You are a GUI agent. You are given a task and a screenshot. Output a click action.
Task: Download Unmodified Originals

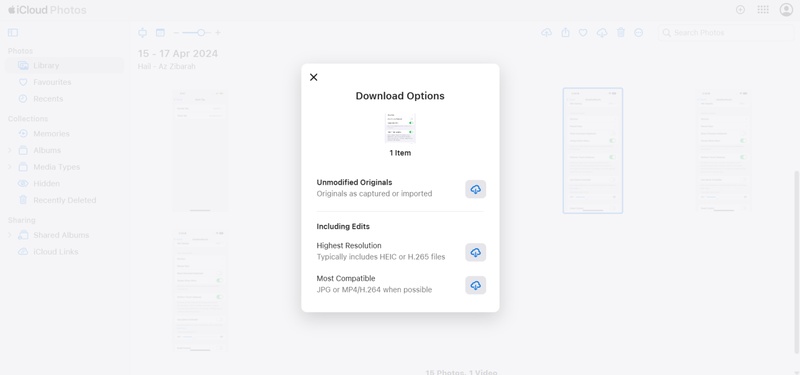476,189
